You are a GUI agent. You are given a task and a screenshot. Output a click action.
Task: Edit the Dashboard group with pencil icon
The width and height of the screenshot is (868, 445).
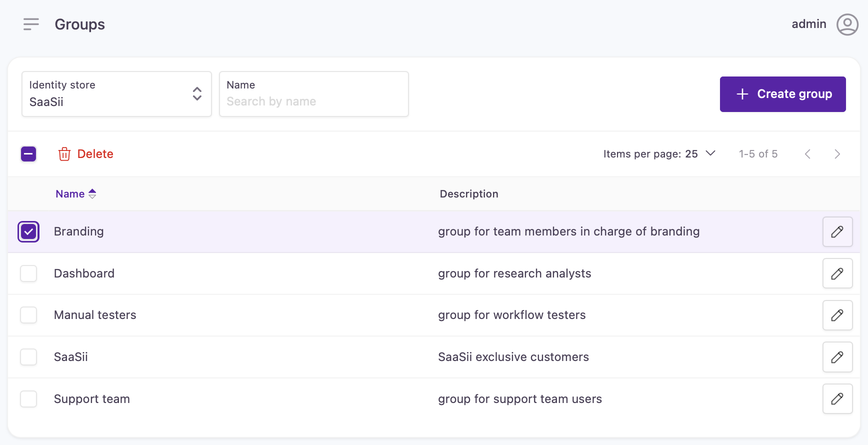[x=837, y=273]
